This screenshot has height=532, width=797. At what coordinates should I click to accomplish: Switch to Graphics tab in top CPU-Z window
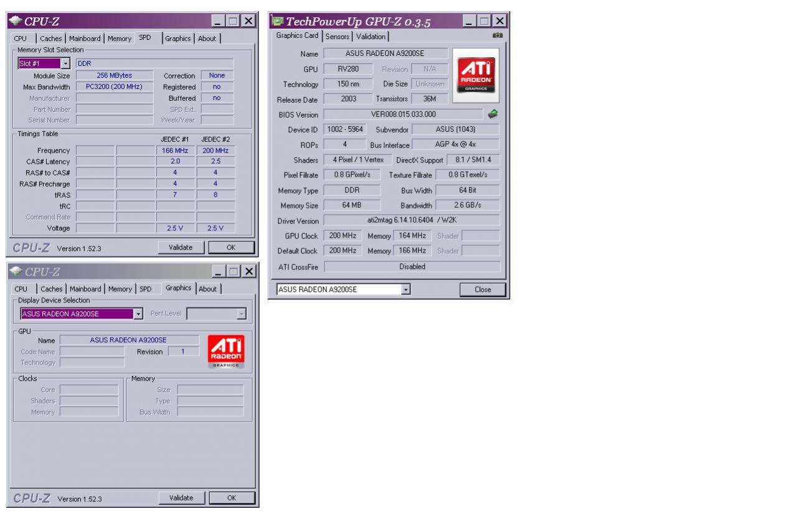pyautogui.click(x=178, y=39)
